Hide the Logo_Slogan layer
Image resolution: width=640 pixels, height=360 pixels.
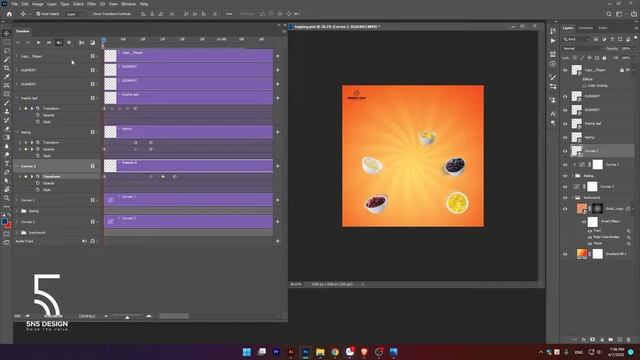coord(565,70)
